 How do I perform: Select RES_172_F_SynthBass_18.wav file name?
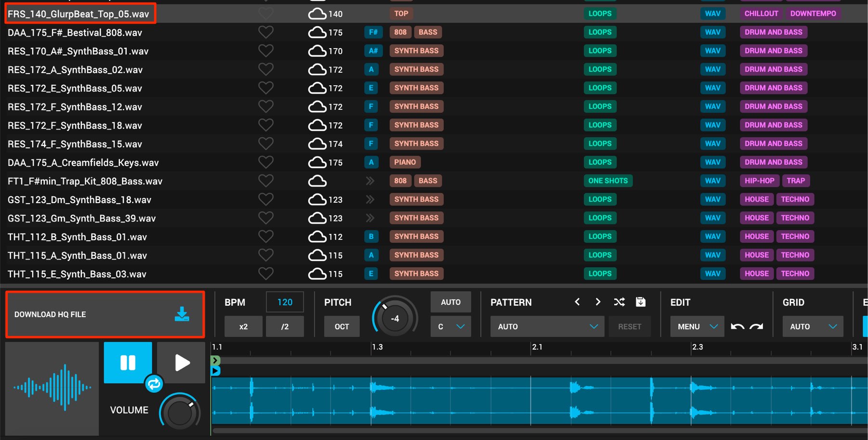pos(75,125)
